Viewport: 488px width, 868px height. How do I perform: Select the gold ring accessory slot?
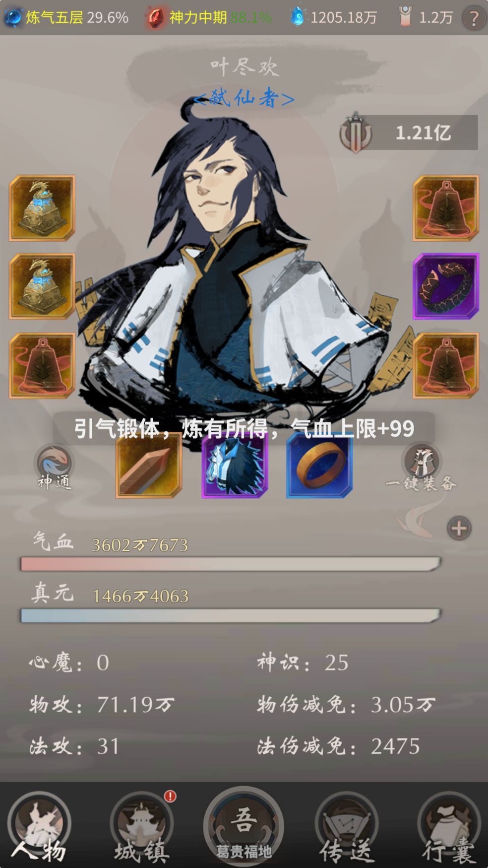pyautogui.click(x=319, y=465)
